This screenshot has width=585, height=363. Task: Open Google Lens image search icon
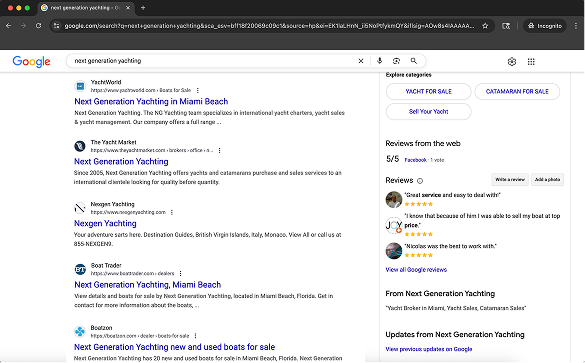pos(396,61)
